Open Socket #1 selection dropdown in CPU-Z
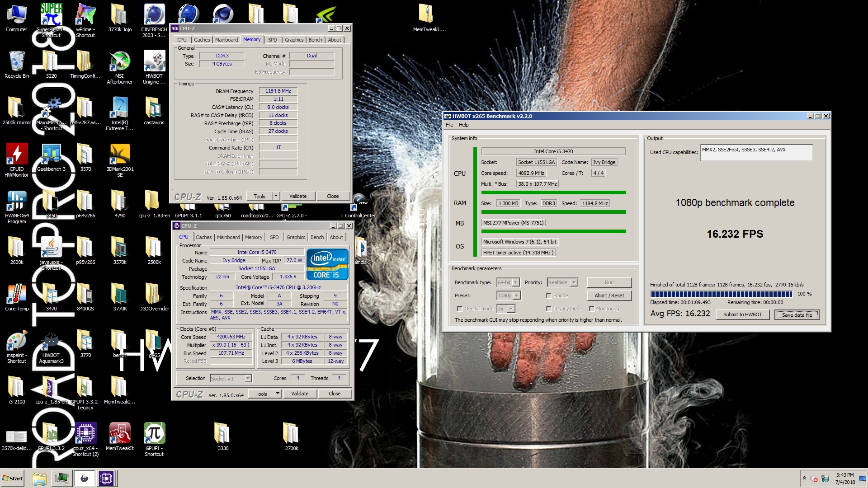The image size is (868, 488). [x=231, y=378]
